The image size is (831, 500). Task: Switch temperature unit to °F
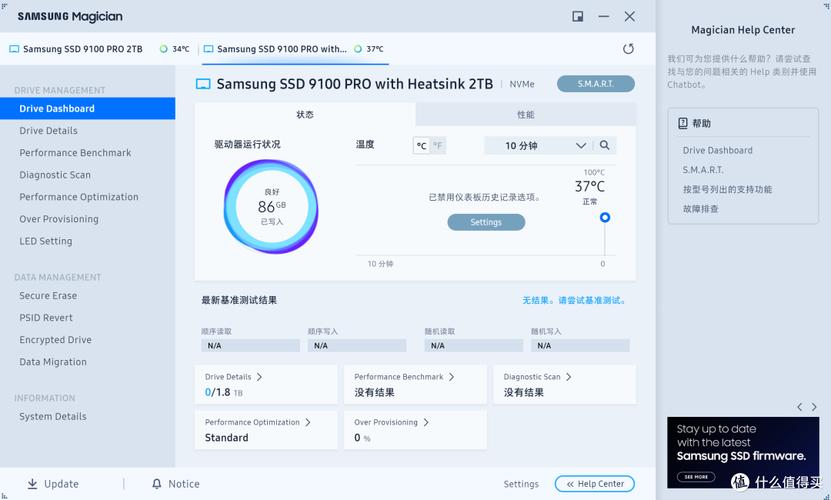click(438, 146)
